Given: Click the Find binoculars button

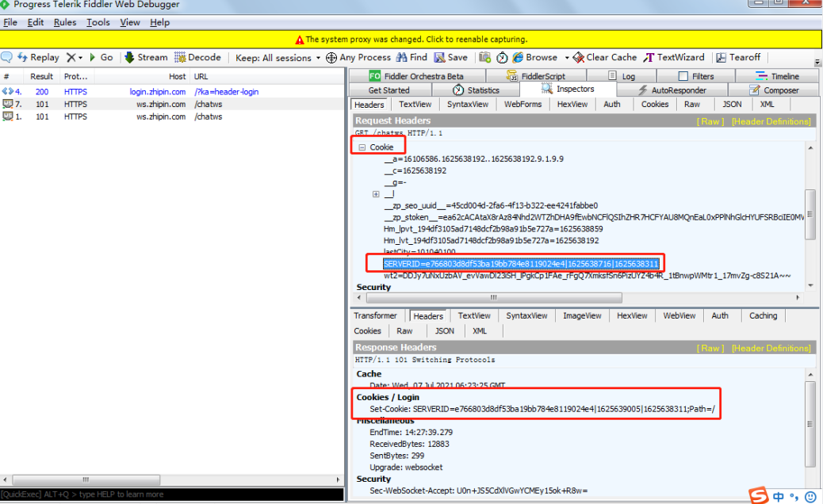Looking at the screenshot, I should click(x=411, y=57).
